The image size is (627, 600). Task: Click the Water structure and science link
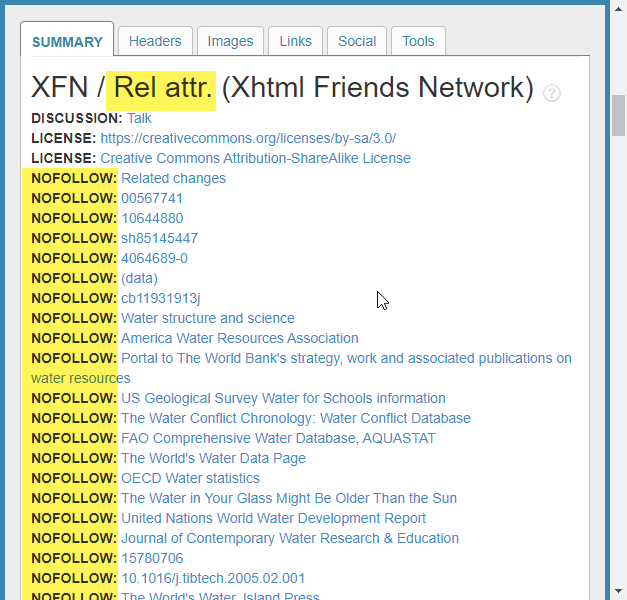click(x=208, y=318)
